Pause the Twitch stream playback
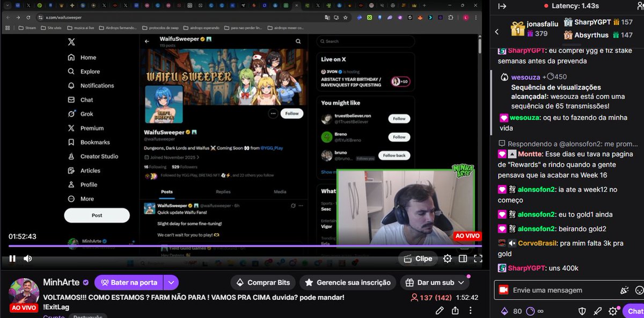Viewport: 644px width, 318px height. (x=12, y=258)
